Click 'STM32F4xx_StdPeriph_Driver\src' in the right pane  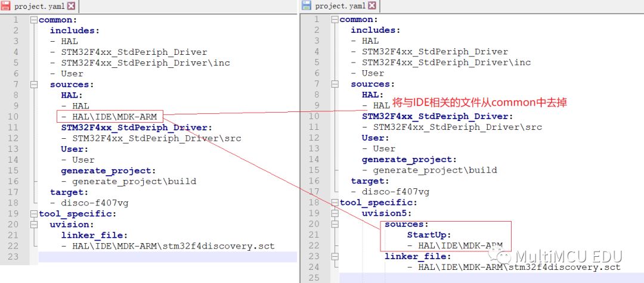click(x=457, y=127)
